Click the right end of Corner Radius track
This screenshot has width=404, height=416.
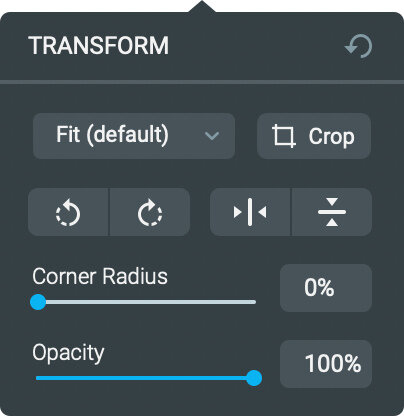[x=254, y=302]
